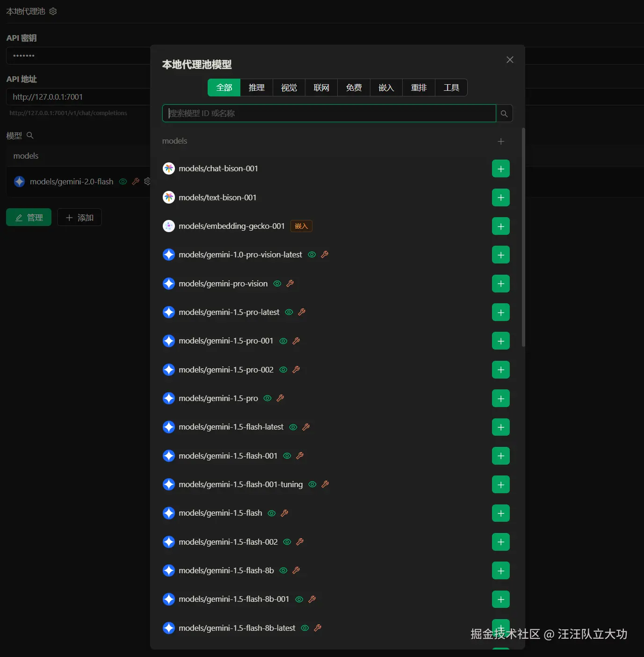Switch to the 联网 tab
Screen dimensions: 644x657
tap(321, 88)
